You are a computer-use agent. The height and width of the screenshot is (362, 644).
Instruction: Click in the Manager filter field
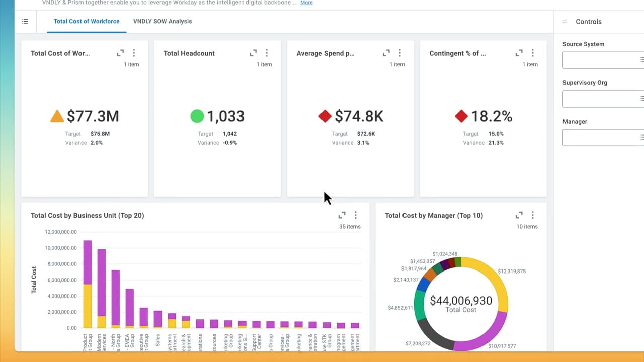coord(603,137)
